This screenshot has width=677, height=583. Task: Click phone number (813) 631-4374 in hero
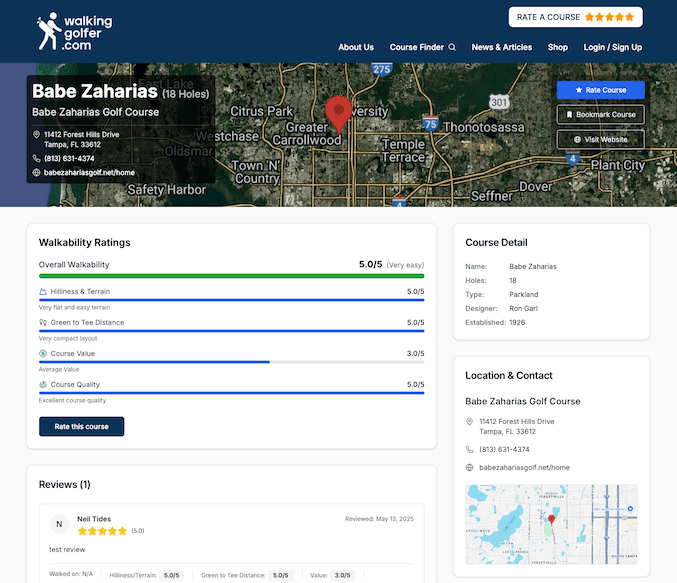69,158
